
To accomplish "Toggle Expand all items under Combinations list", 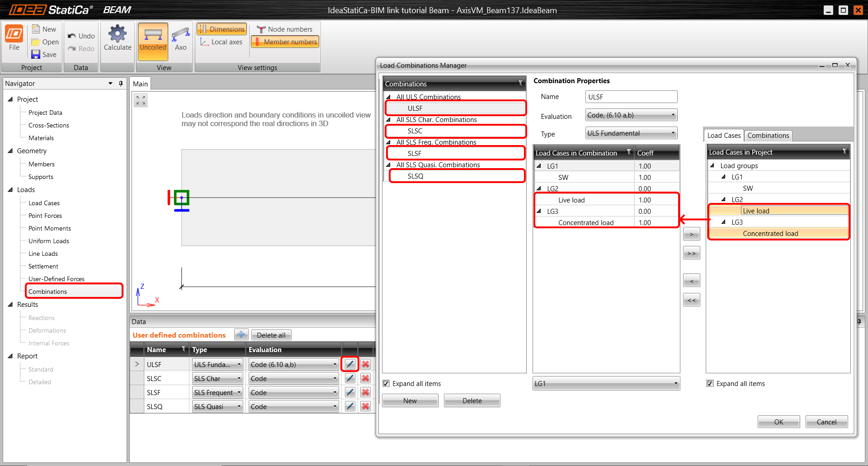I will tap(386, 383).
